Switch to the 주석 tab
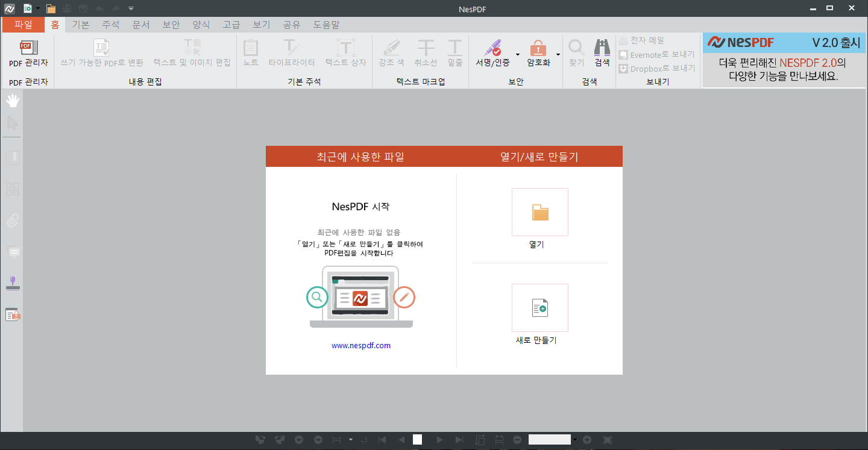 click(110, 25)
